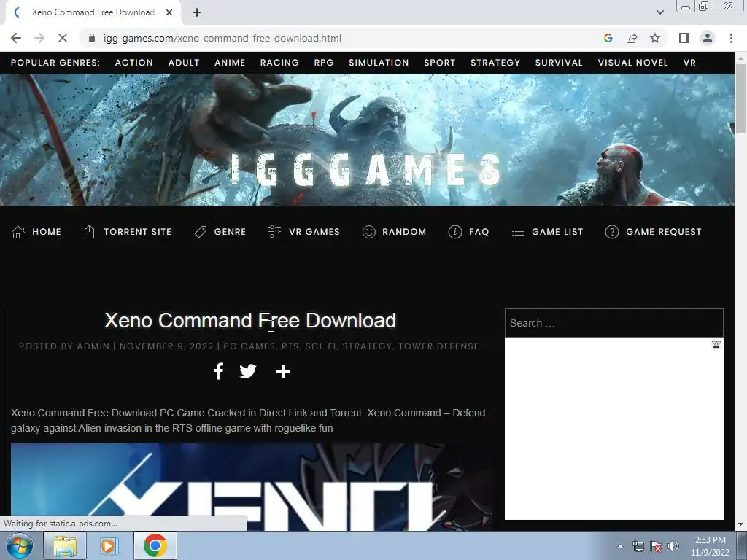This screenshot has height=560, width=747.
Task: Open the browser side panel
Action: [684, 38]
